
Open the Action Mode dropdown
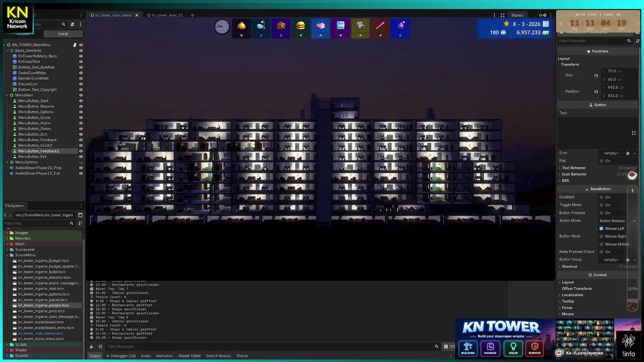[x=617, y=221]
